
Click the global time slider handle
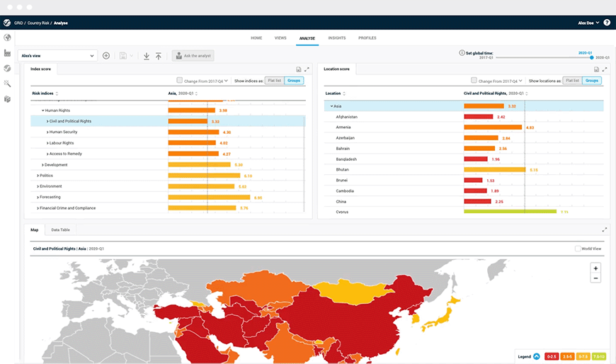pyautogui.click(x=592, y=57)
